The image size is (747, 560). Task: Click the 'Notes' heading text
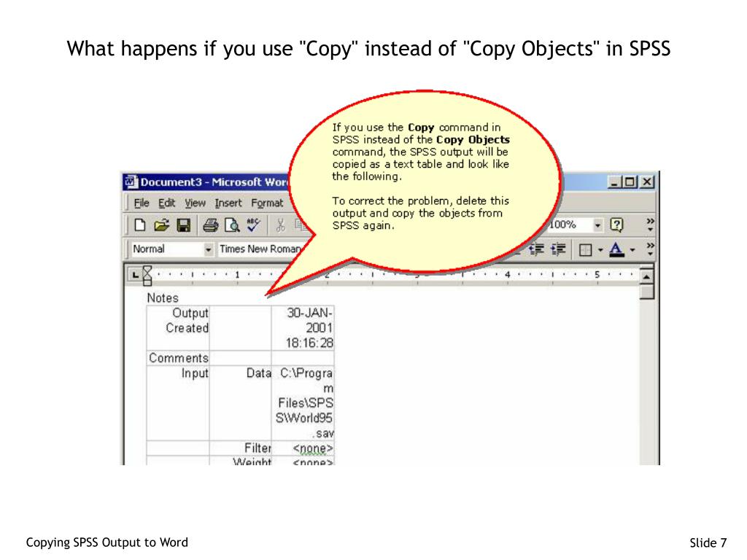(163, 298)
